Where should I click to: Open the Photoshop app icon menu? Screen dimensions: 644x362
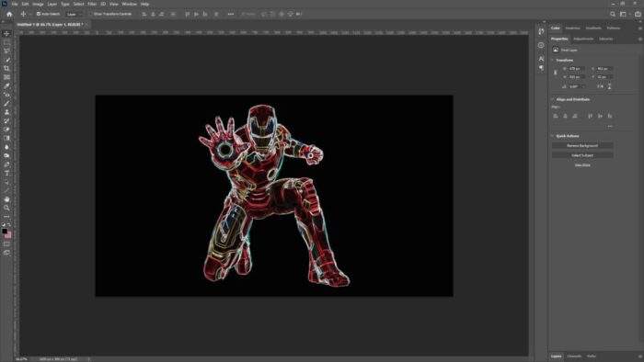(4, 4)
